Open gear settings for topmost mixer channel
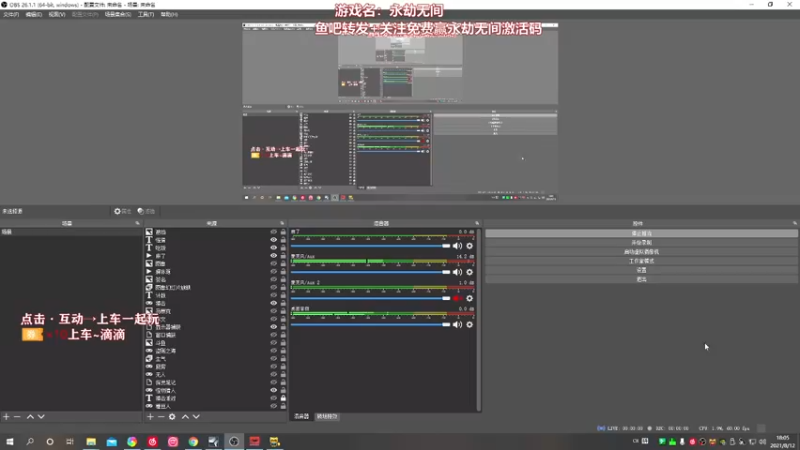 469,246
